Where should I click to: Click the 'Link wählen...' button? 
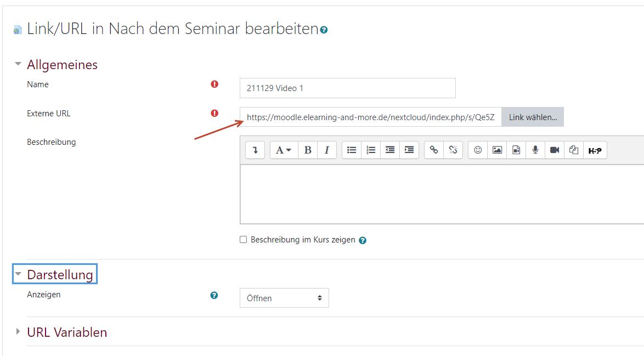click(x=533, y=117)
